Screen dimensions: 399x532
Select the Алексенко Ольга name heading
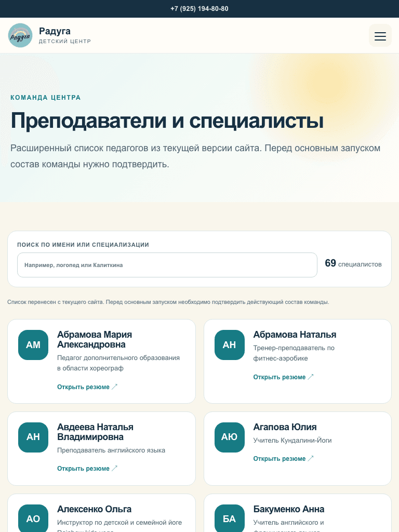(x=95, y=509)
